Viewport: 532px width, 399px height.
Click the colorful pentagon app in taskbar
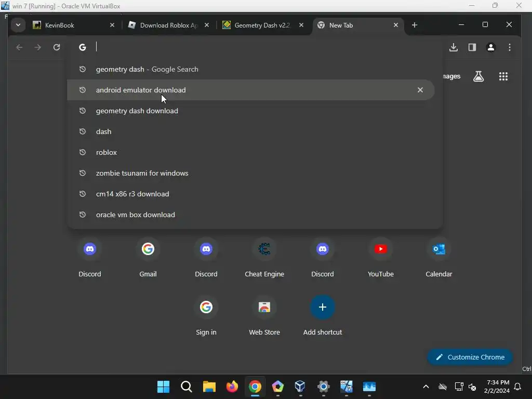click(x=277, y=387)
